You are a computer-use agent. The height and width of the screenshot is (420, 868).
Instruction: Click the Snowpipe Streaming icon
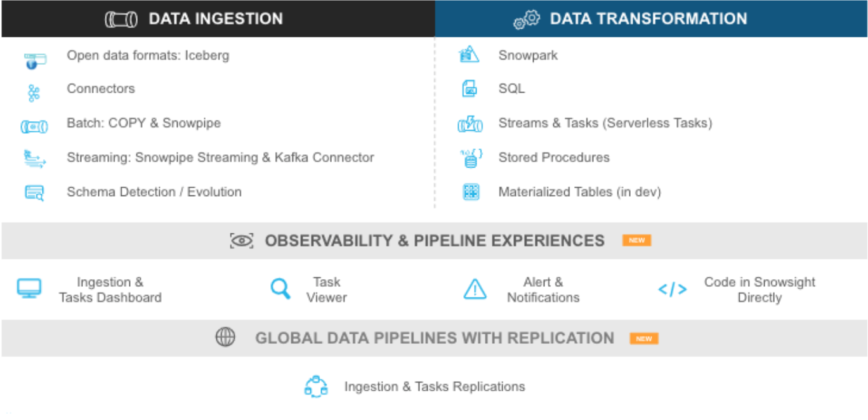pos(34,159)
